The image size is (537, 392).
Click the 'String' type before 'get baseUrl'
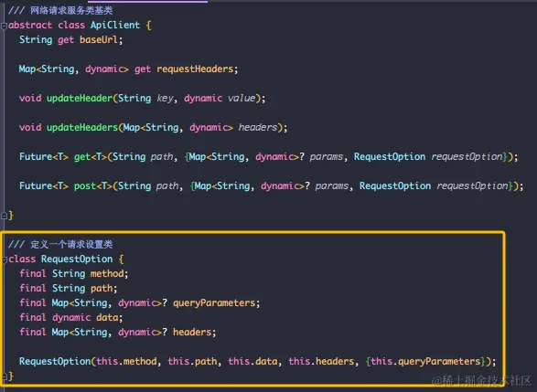[x=36, y=39]
